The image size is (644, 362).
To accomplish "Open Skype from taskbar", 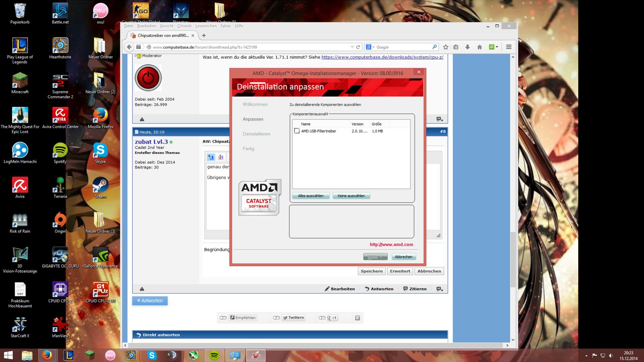I will tap(152, 355).
